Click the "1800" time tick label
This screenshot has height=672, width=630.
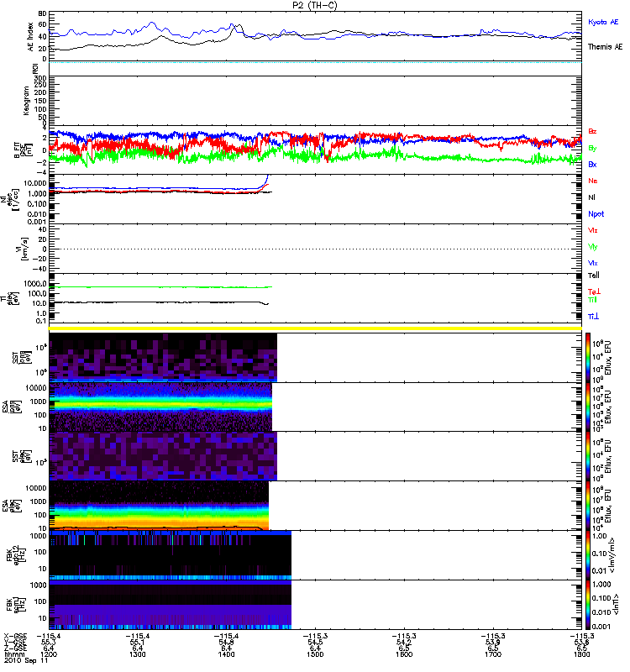point(581,654)
